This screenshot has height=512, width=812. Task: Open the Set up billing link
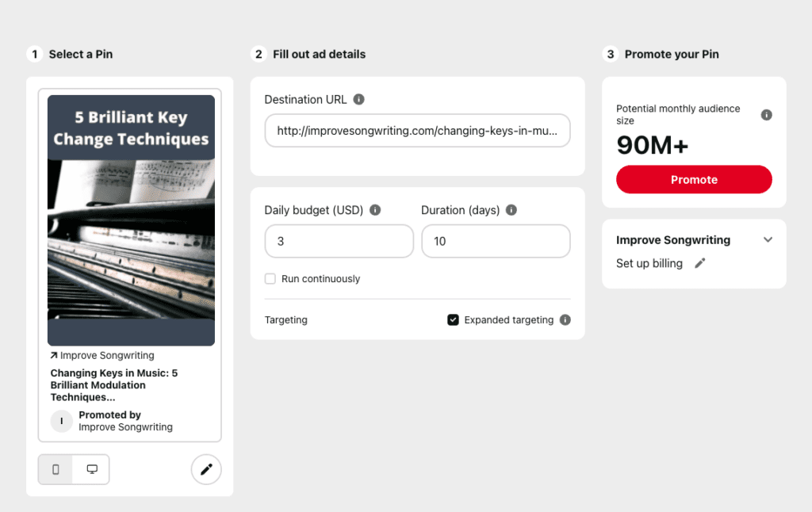[649, 264]
